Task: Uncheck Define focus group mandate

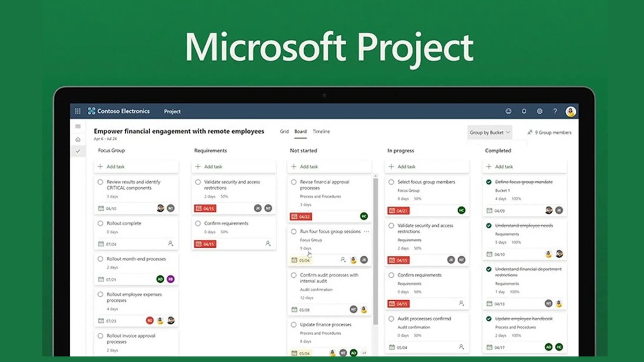Action: click(488, 182)
